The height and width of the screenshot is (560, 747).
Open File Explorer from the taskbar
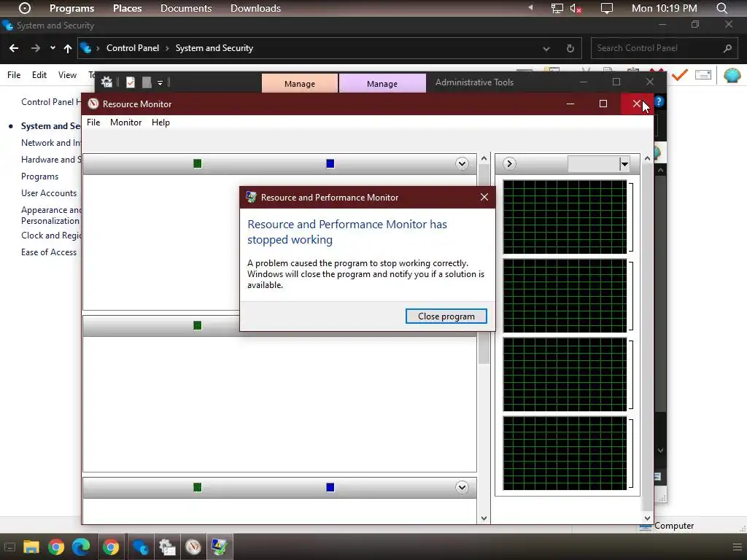[31, 547]
